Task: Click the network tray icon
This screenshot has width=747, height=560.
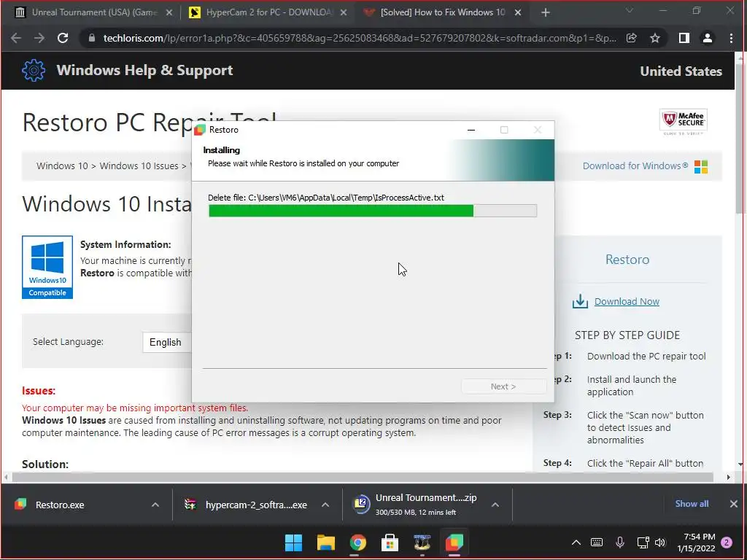Action: (643, 542)
